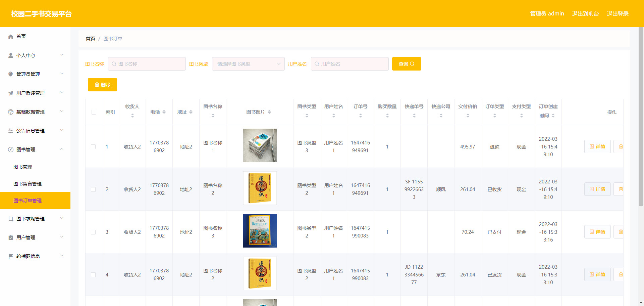Click trash icon button in row 1
The image size is (644, 306).
click(619, 146)
